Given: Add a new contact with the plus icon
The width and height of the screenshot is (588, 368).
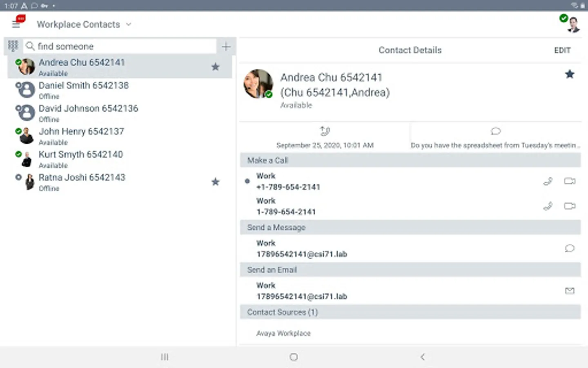Looking at the screenshot, I should click(x=226, y=46).
